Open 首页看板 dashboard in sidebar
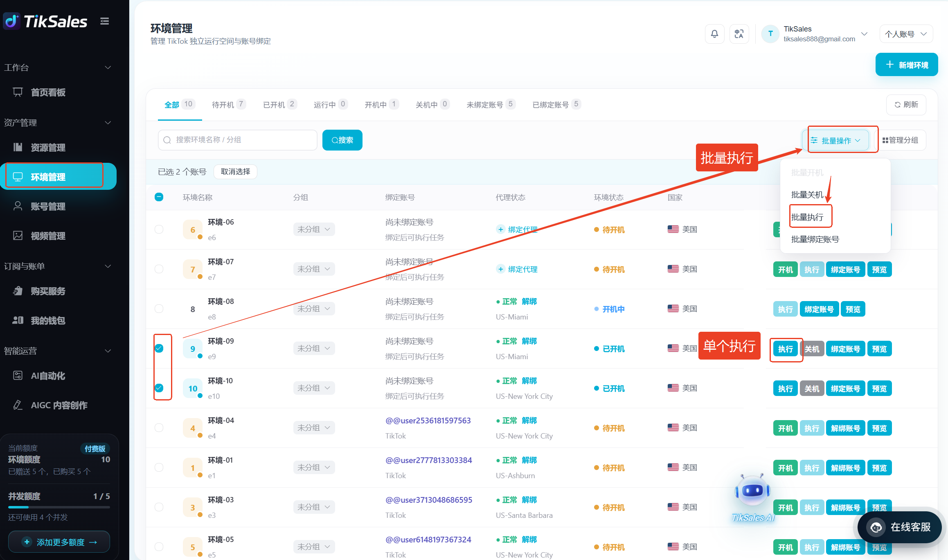948x560 pixels. click(x=48, y=92)
